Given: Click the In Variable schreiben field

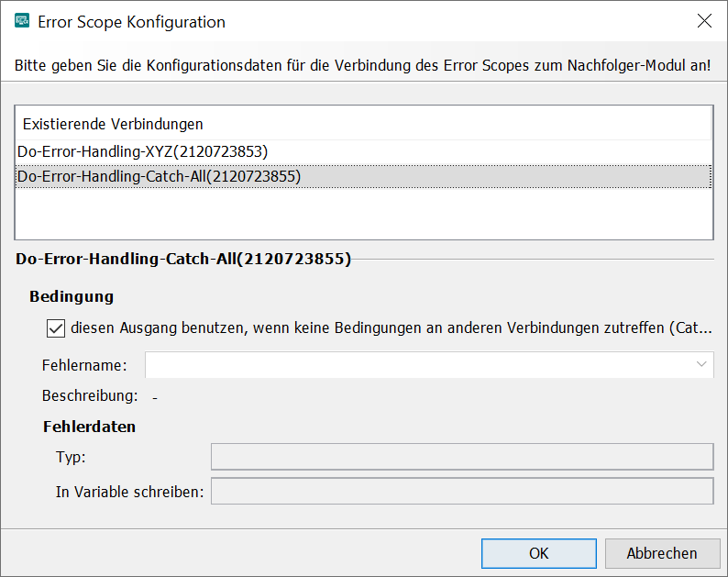Looking at the screenshot, I should point(461,492).
